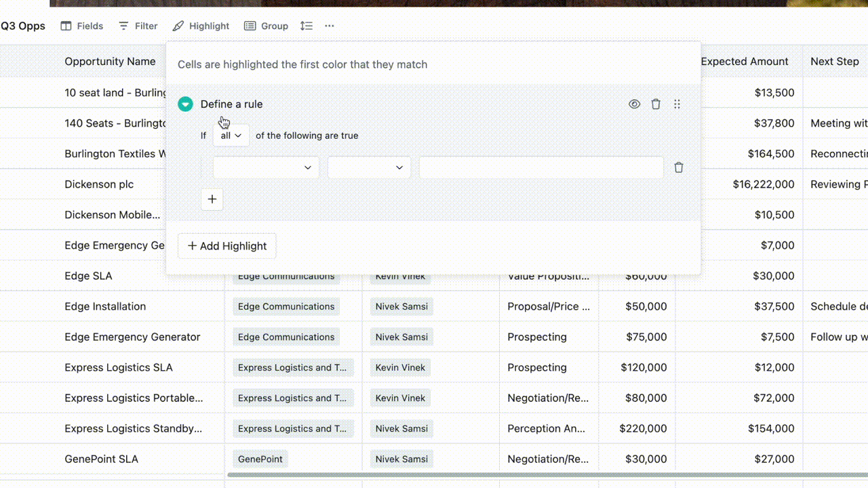The image size is (868, 488).
Task: Add a condition with the plus button
Action: pos(212,199)
